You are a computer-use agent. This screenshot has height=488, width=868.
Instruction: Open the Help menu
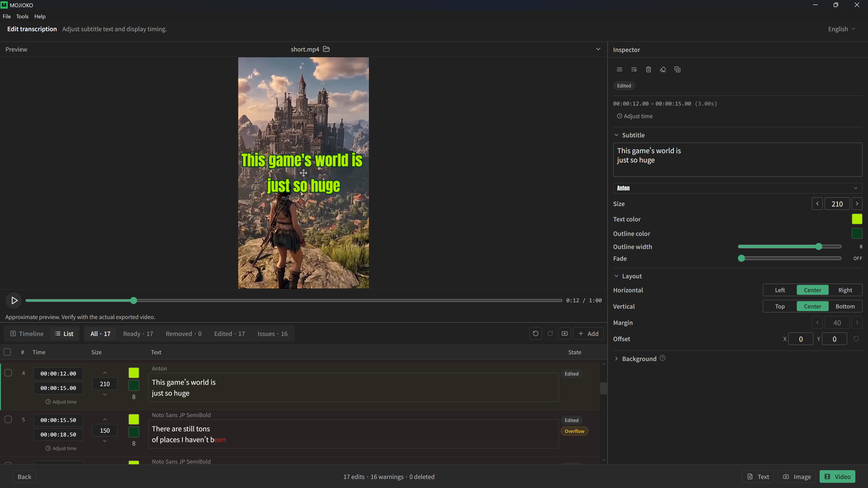point(40,16)
